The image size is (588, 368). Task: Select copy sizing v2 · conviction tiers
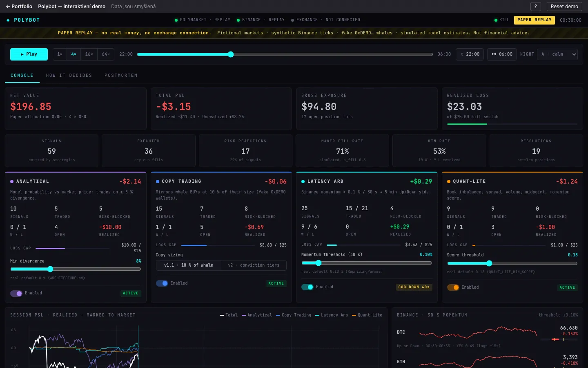254,265
